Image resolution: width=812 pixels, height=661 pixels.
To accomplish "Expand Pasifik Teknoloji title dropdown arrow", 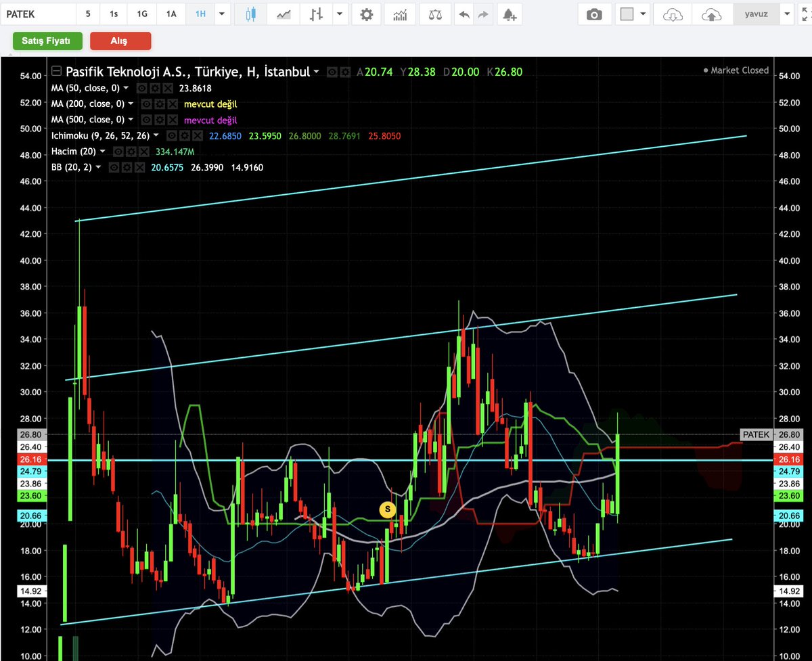I will pyautogui.click(x=316, y=72).
